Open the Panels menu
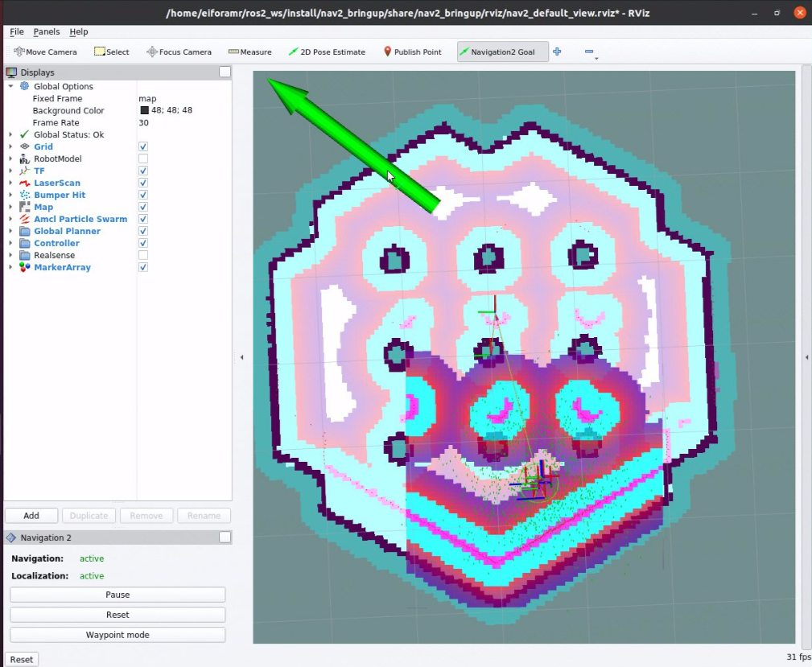Image resolution: width=812 pixels, height=667 pixels. click(47, 31)
